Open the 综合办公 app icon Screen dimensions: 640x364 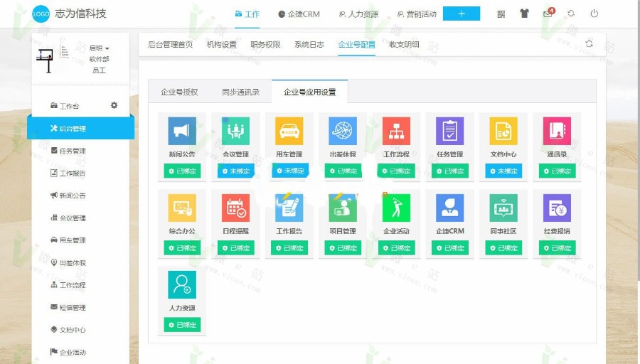coord(182,208)
